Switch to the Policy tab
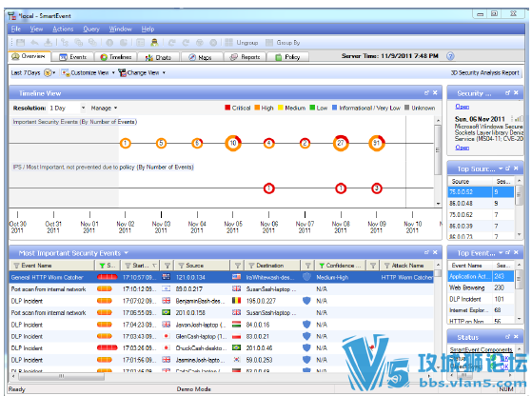This screenshot has width=532, height=396. click(x=287, y=57)
